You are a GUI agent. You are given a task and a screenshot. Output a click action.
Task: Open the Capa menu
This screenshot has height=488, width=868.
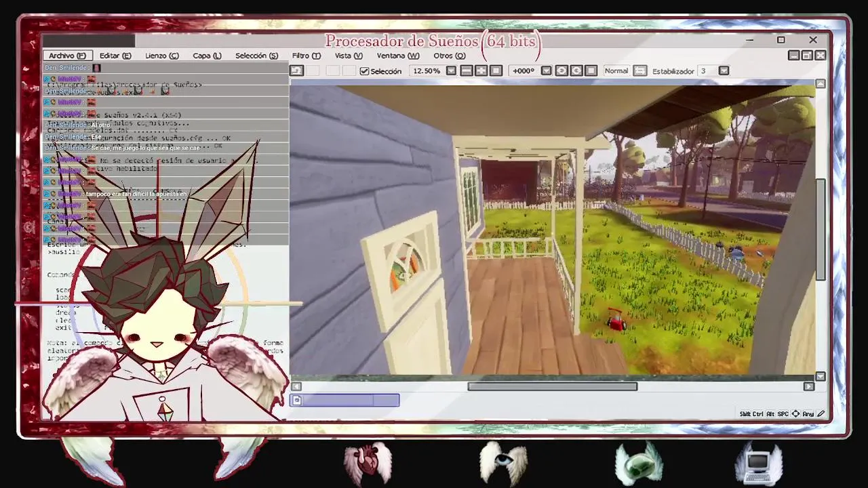(207, 56)
